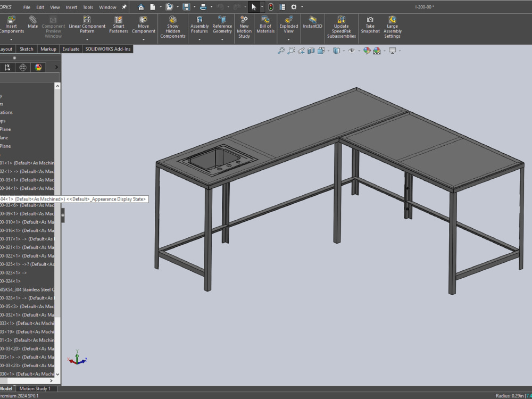Switch to the Evaluate tab
This screenshot has height=399, width=532.
(x=71, y=48)
